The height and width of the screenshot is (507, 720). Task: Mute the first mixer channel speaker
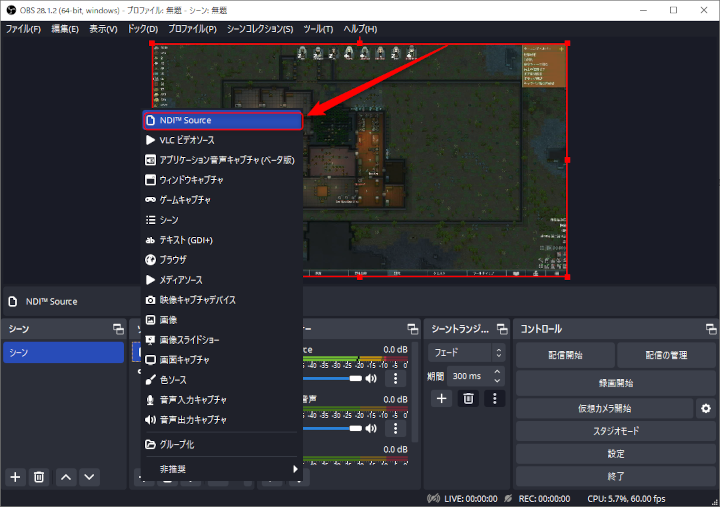tap(371, 378)
